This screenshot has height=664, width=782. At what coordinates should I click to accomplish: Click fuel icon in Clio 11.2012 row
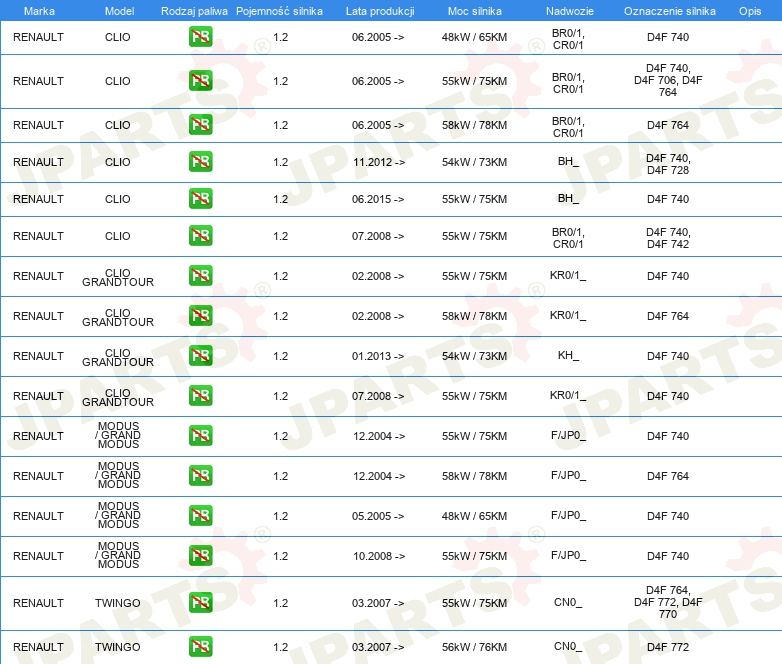tap(200, 161)
